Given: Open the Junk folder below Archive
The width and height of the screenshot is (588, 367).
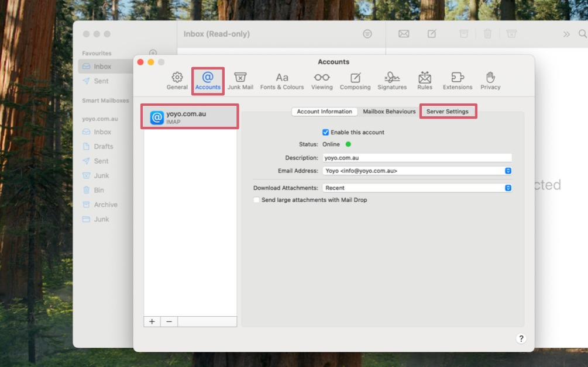Looking at the screenshot, I should [101, 220].
